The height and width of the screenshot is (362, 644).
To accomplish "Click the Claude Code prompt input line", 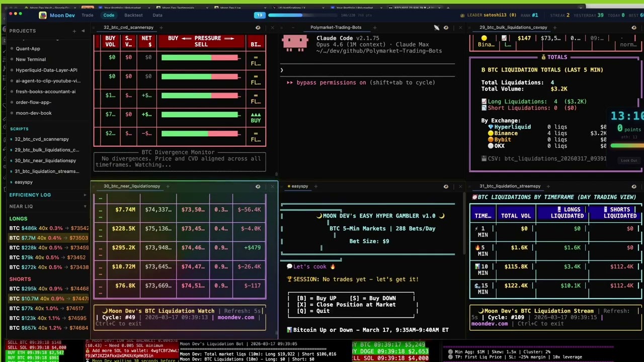I will click(367, 70).
